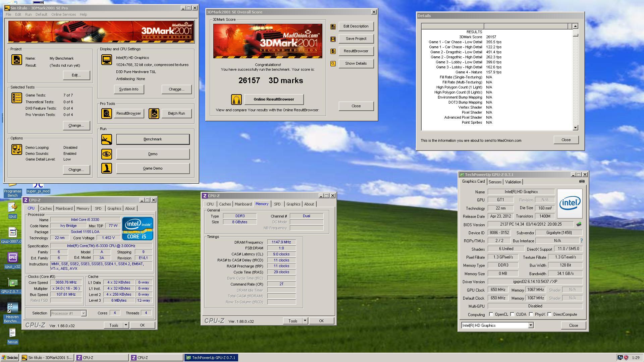This screenshot has width=644, height=362.
Task: Click the red shield tray icon
Action: click(626, 358)
